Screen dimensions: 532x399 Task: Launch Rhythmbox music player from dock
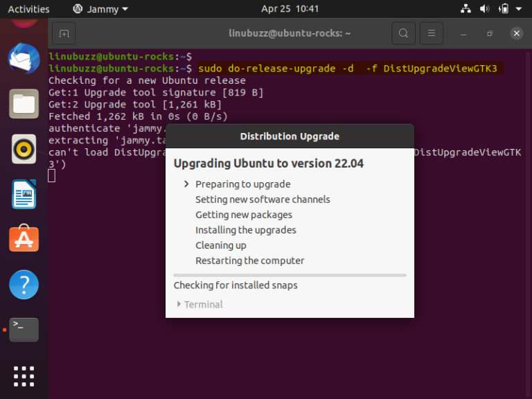[x=24, y=149]
